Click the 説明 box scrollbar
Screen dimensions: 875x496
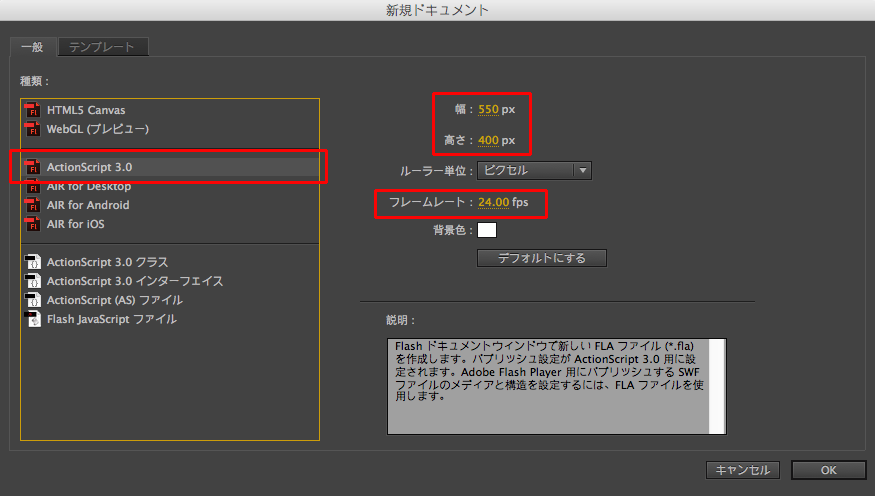tap(717, 386)
